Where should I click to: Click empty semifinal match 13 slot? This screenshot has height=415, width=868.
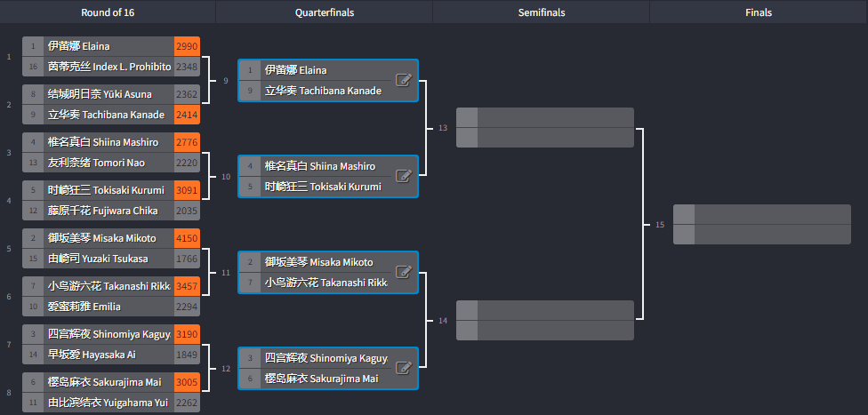pyautogui.click(x=544, y=128)
